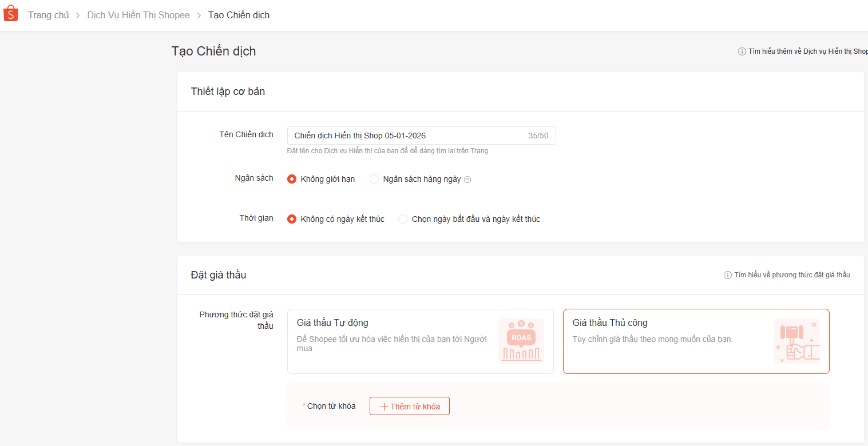Select the Không giới hạn budget option

tap(292, 179)
